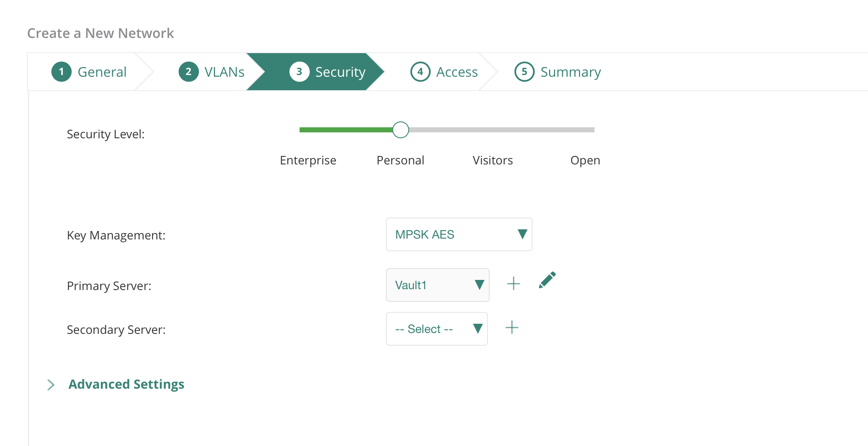The image size is (868, 446).
Task: Click the step 5 circle icon
Action: coord(524,72)
